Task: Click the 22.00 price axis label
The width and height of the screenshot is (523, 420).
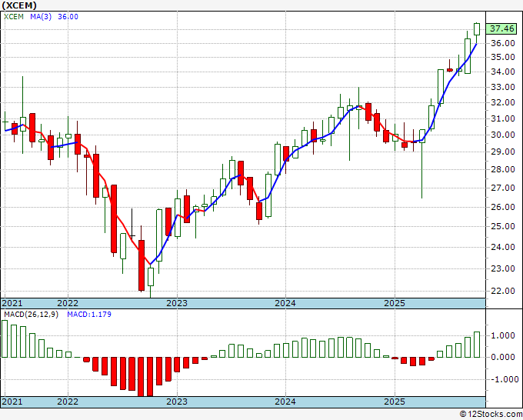Action: pyautogui.click(x=503, y=291)
